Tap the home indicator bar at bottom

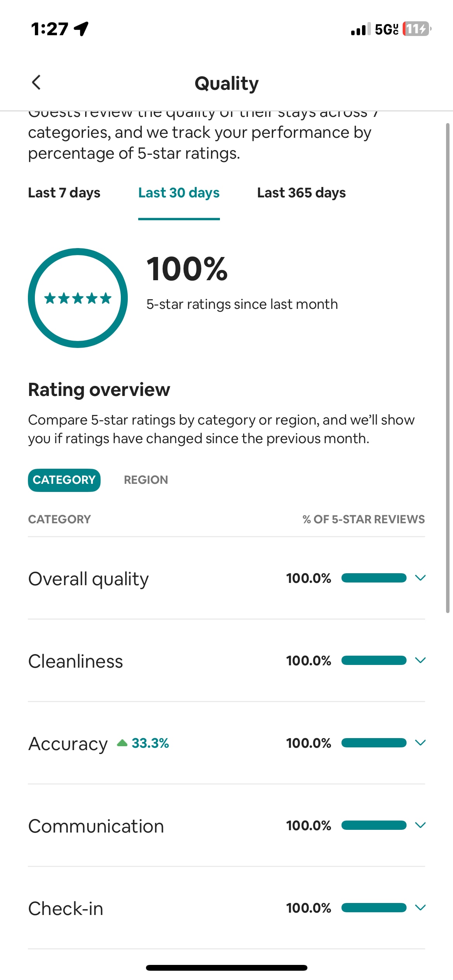[226, 968]
